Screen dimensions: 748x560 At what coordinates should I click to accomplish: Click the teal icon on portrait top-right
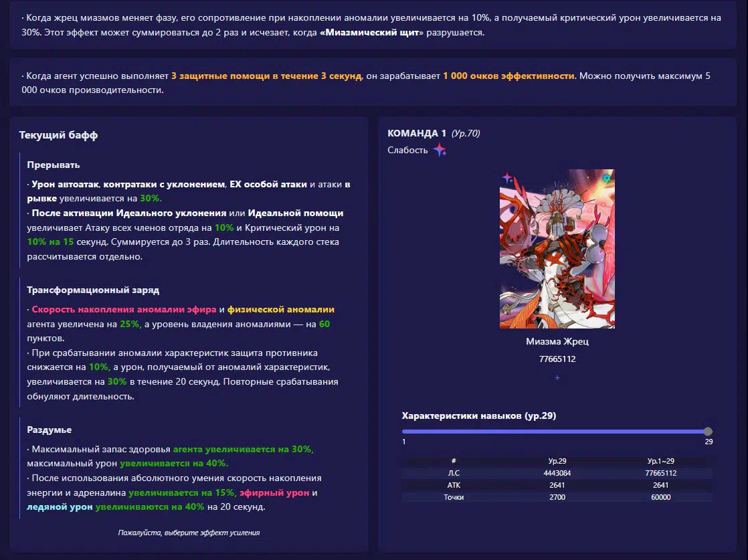click(606, 178)
